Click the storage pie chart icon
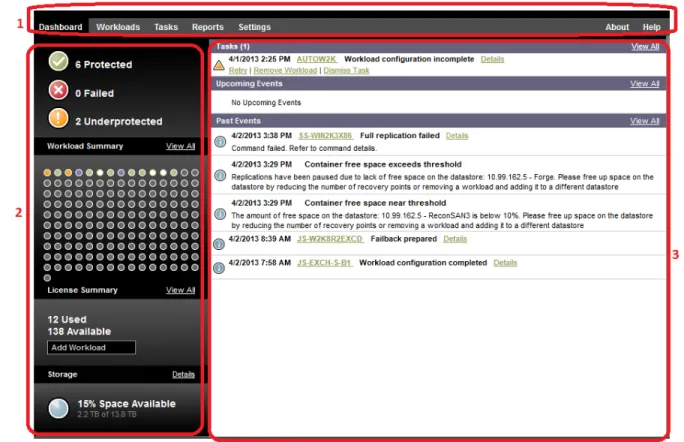The height and width of the screenshot is (442, 684). click(58, 408)
